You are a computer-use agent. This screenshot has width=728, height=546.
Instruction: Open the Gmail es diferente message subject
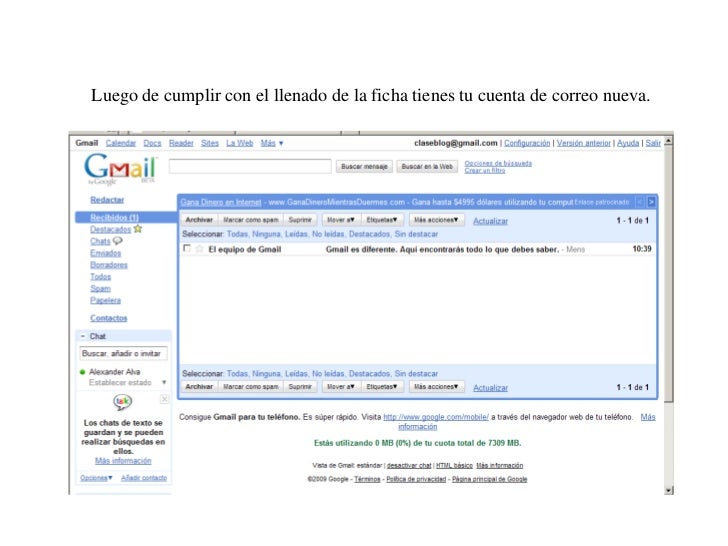442,249
